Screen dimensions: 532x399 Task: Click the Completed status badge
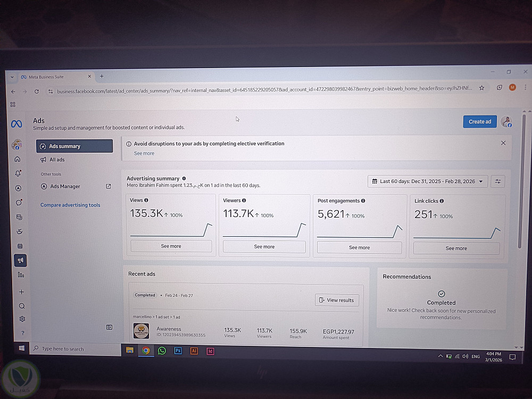[145, 295]
